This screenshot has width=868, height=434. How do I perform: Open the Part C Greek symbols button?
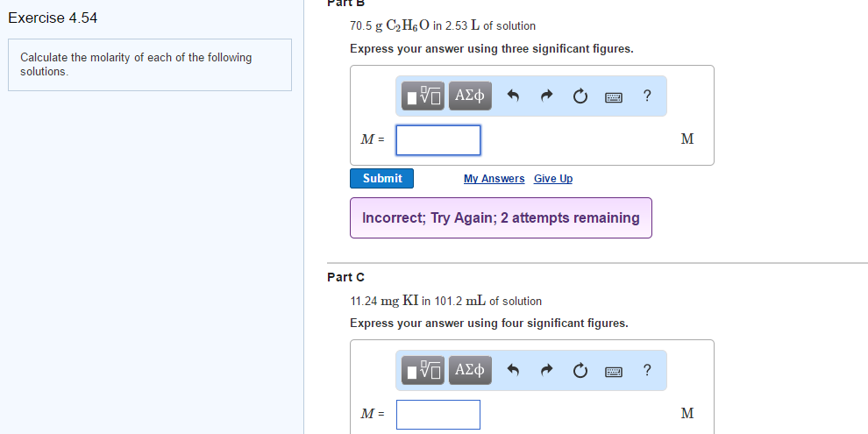tap(470, 370)
